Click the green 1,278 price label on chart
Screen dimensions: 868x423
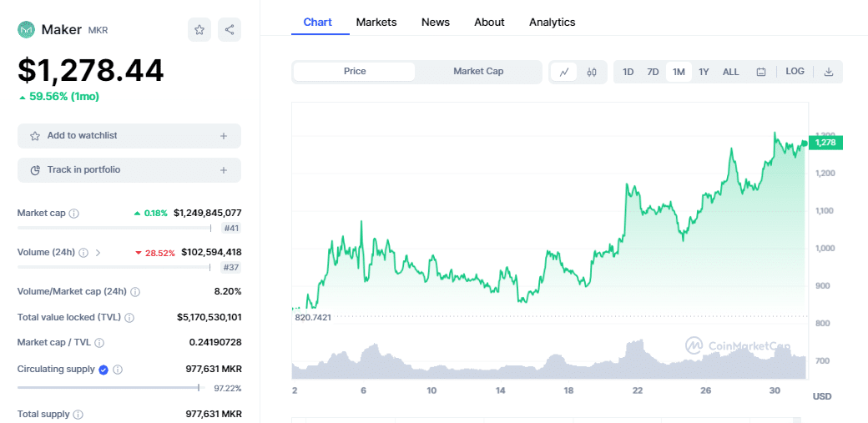point(825,143)
